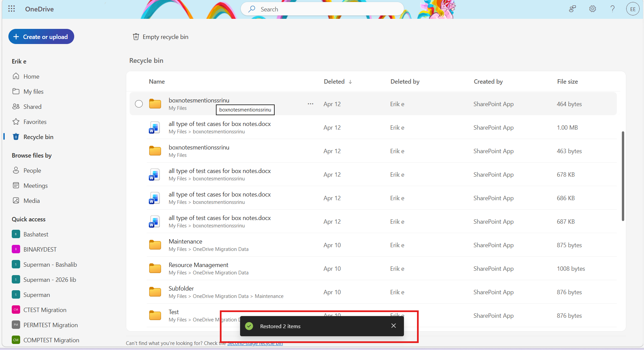The image size is (644, 350).
Task: Sort by the Name column header
Action: coord(157,82)
